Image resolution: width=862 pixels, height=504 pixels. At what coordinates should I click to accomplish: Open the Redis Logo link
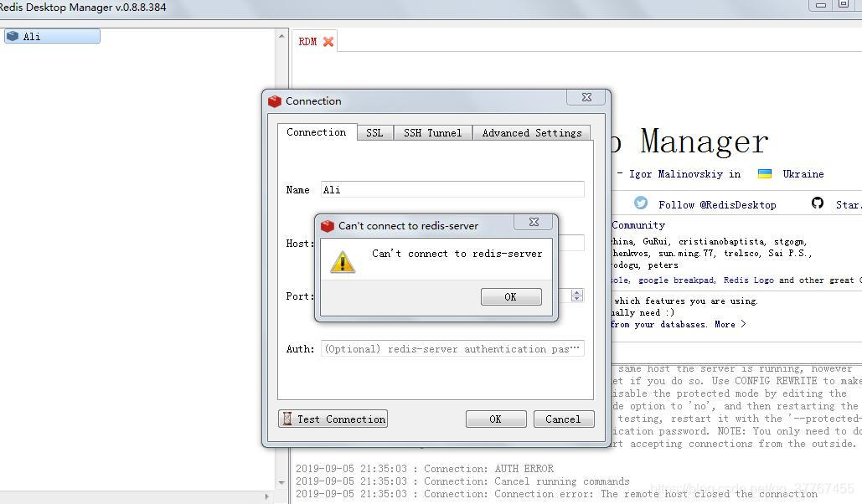[x=748, y=280]
